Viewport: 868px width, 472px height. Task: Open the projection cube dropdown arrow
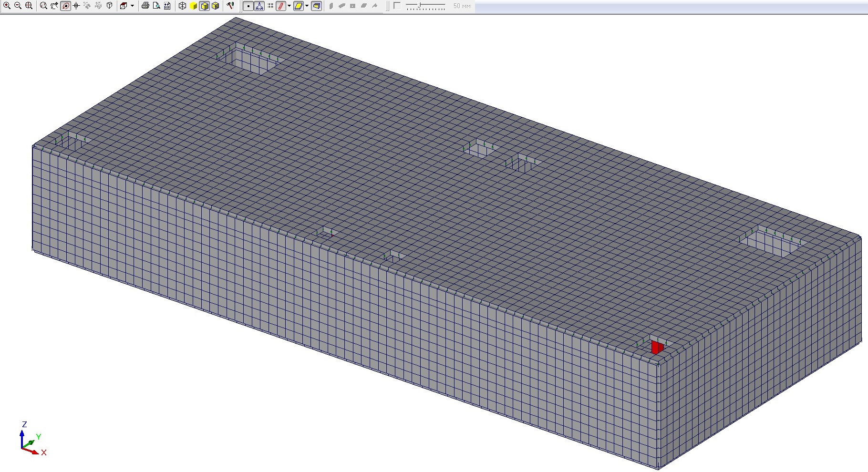point(132,6)
